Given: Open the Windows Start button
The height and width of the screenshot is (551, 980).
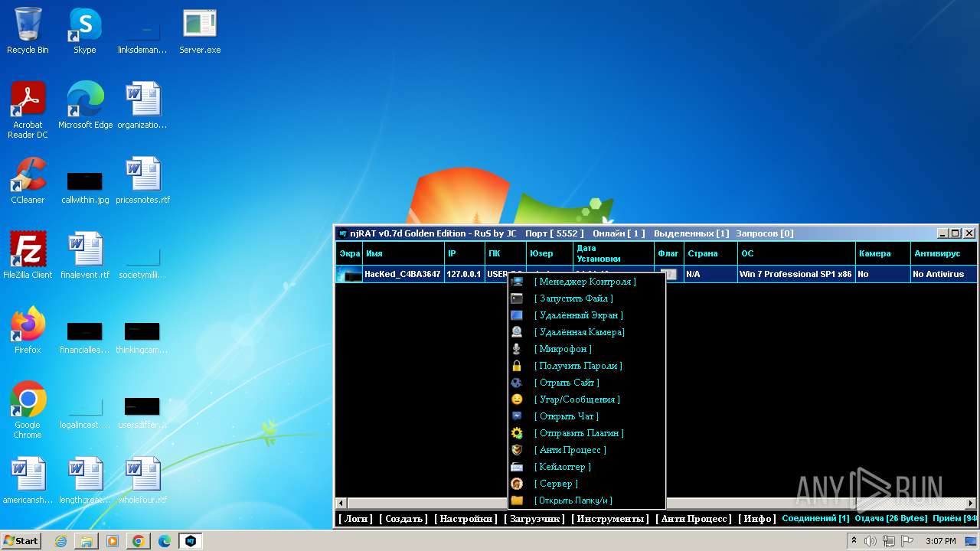Looking at the screenshot, I should coord(21,541).
